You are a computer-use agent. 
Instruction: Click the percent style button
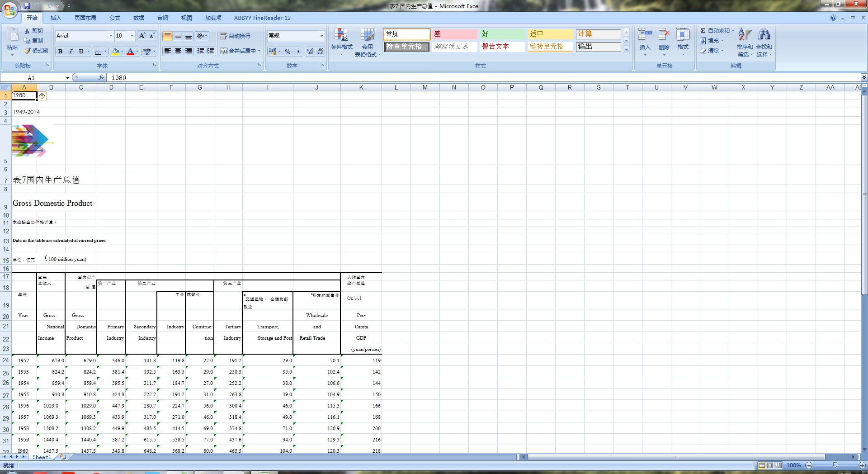point(288,52)
